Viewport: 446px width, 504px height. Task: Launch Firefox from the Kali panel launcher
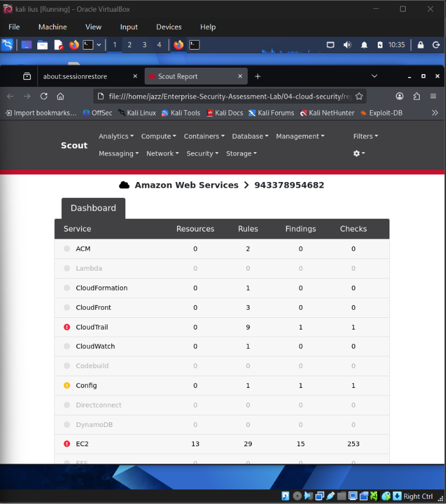click(74, 45)
